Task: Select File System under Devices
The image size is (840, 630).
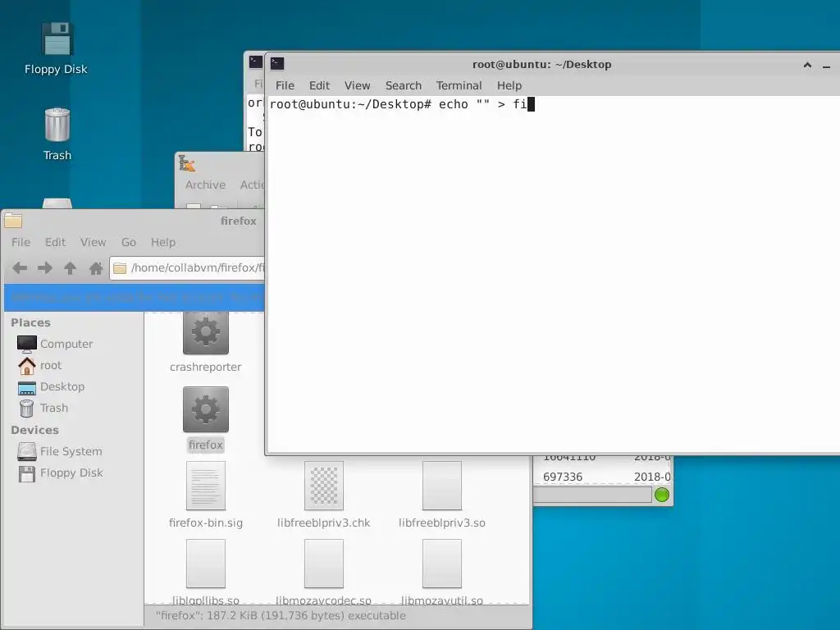Action: [60, 452]
